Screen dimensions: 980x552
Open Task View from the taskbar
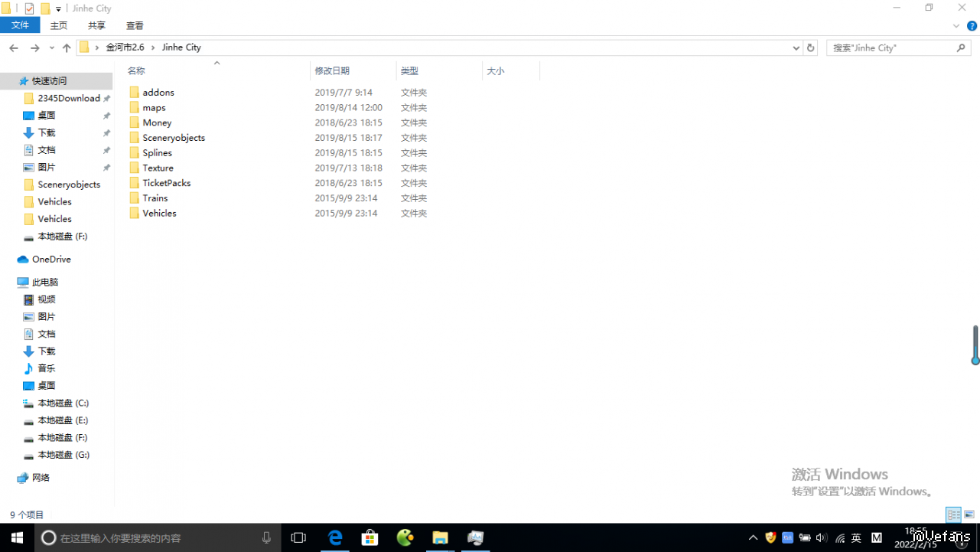[x=298, y=537]
